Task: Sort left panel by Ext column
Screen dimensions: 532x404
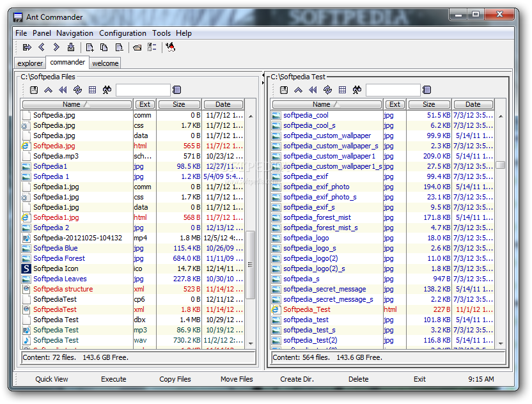Action: tap(145, 104)
